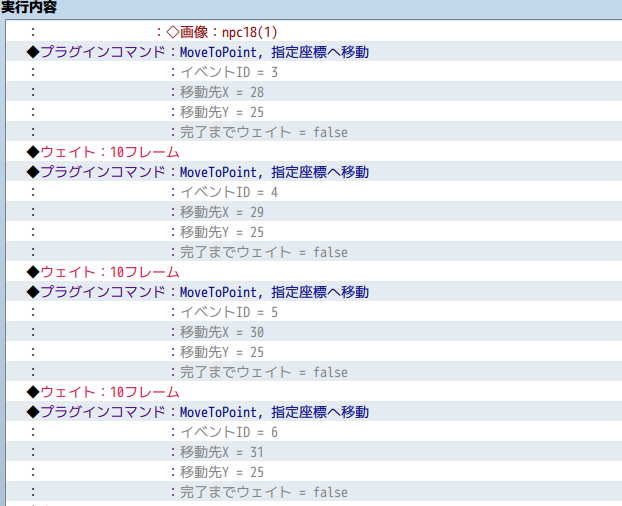Click the 移動先X = 29 row
622x506 pixels.
point(314,212)
